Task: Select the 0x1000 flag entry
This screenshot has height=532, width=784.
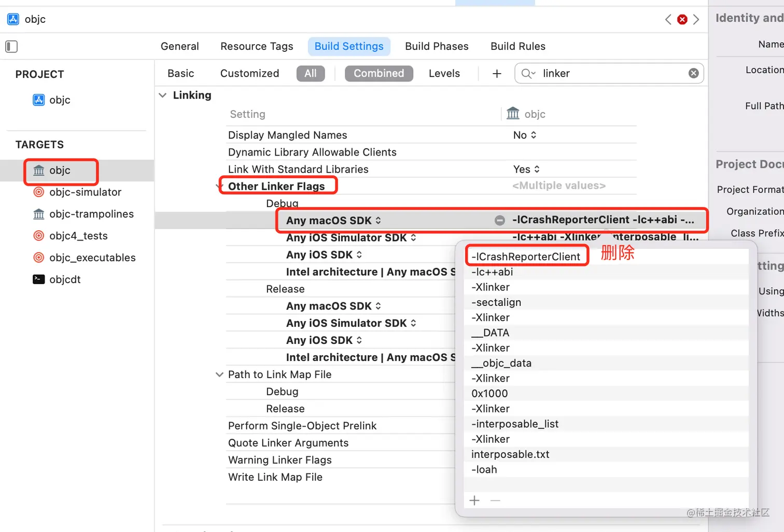Action: 606,394
